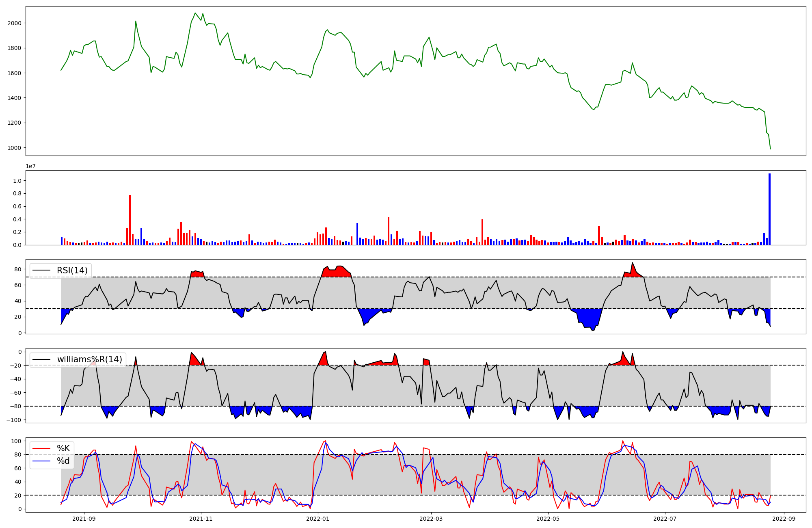Click the tallest red volume bar
Screen dimensions: 812x528
tap(130, 220)
